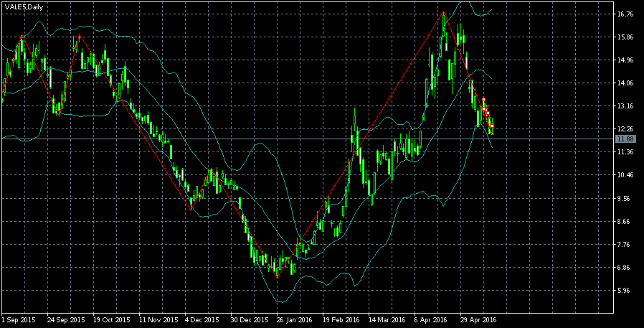Screen dimensions: 644x328
Task: Select the 7.76 price axis label
Action: [x=625, y=245]
